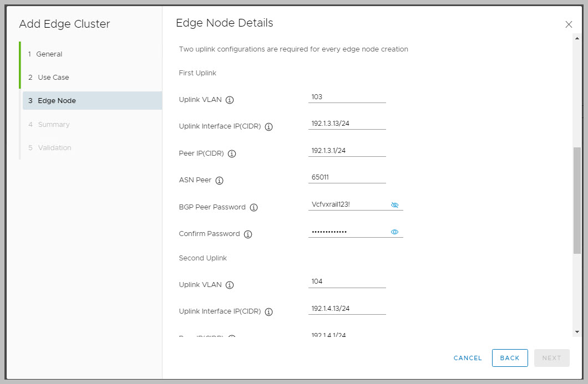588x384 pixels.
Task: Select the Edge Node step
Action: [x=57, y=101]
